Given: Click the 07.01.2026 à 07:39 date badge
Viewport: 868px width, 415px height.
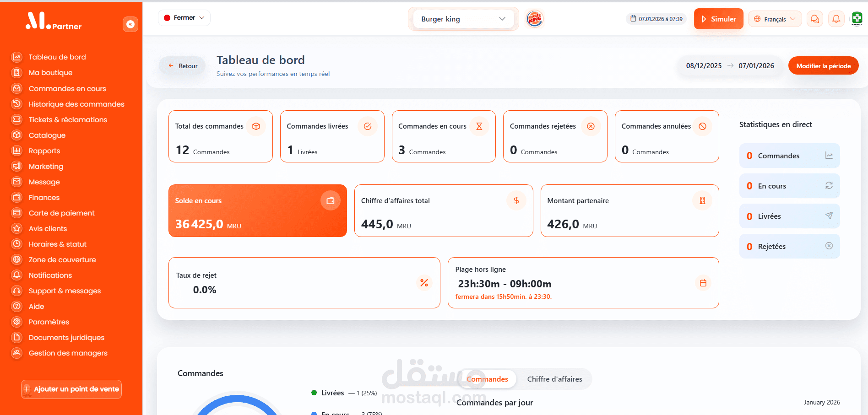Looking at the screenshot, I should coord(656,19).
